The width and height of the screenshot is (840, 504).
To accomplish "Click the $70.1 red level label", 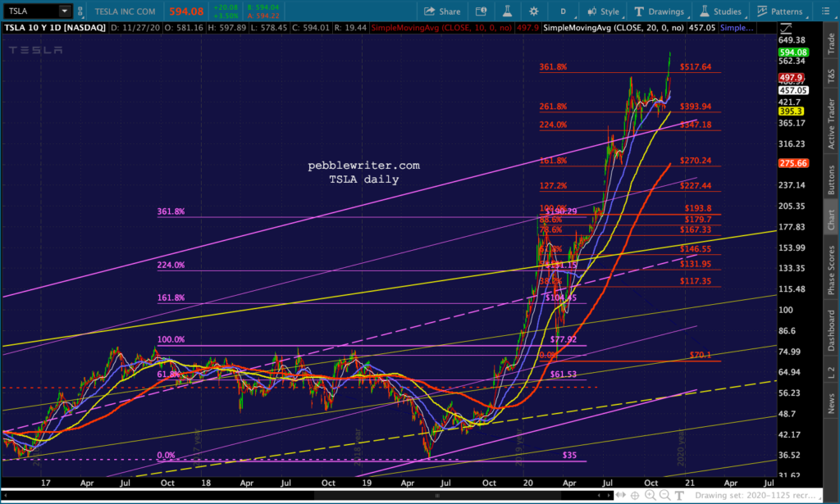I will (701, 355).
